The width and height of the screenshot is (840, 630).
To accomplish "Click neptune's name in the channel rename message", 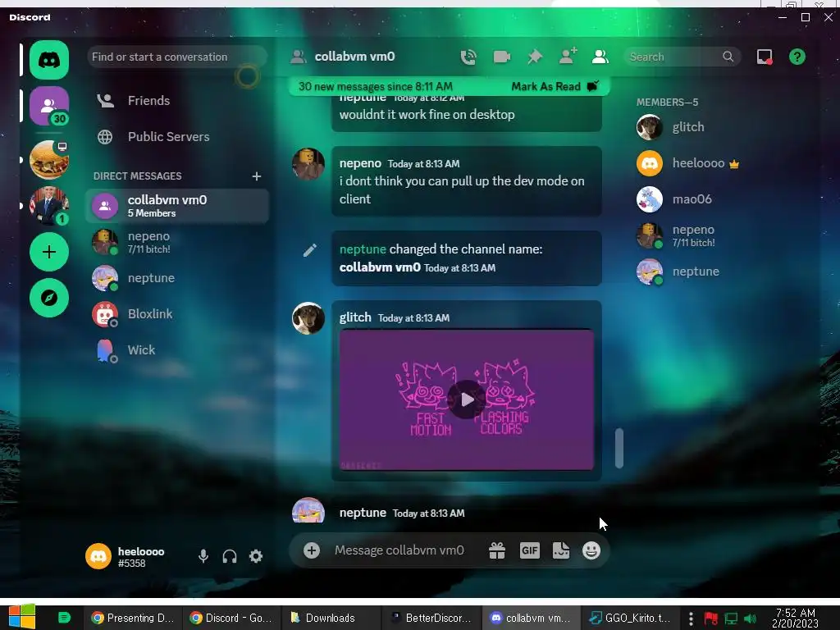I will tap(363, 249).
